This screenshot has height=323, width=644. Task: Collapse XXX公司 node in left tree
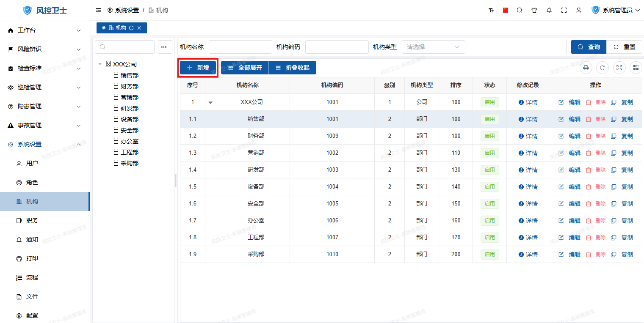pos(100,64)
